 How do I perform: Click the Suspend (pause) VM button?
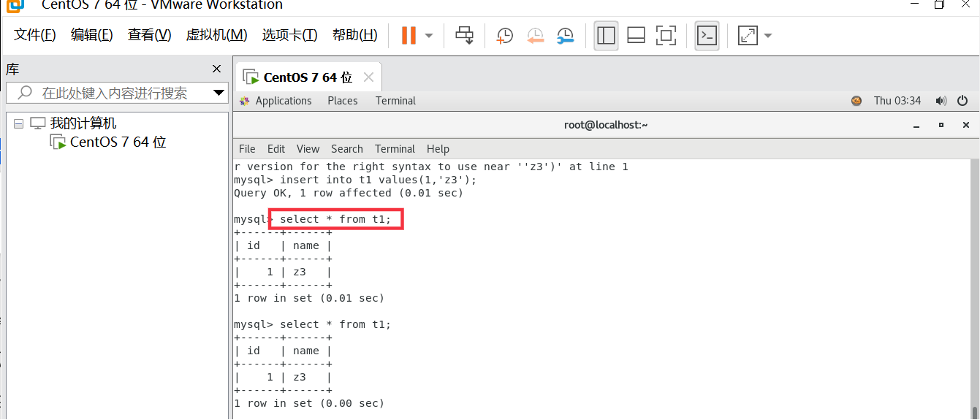coord(409,35)
